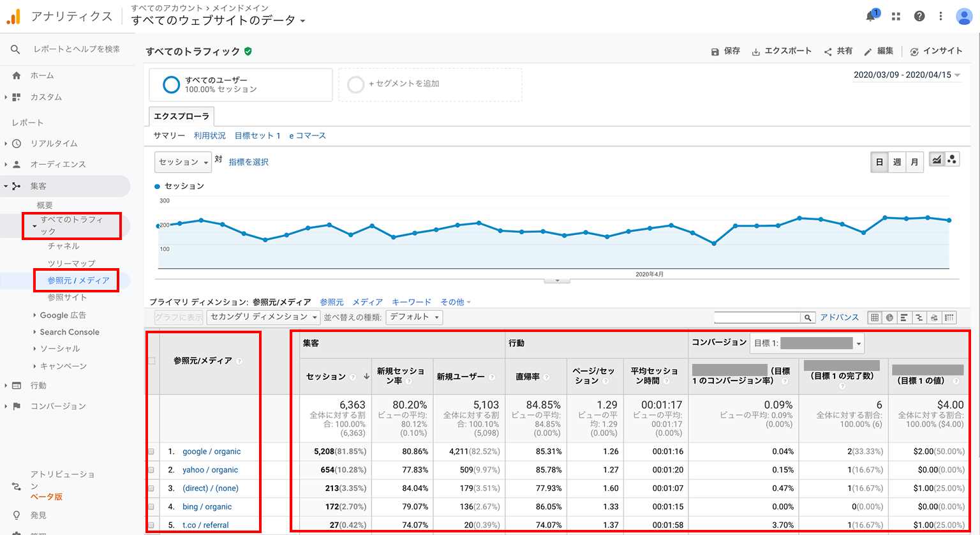Click the Attribution beta icon
The width and height of the screenshot is (980, 535).
pyautogui.click(x=17, y=486)
